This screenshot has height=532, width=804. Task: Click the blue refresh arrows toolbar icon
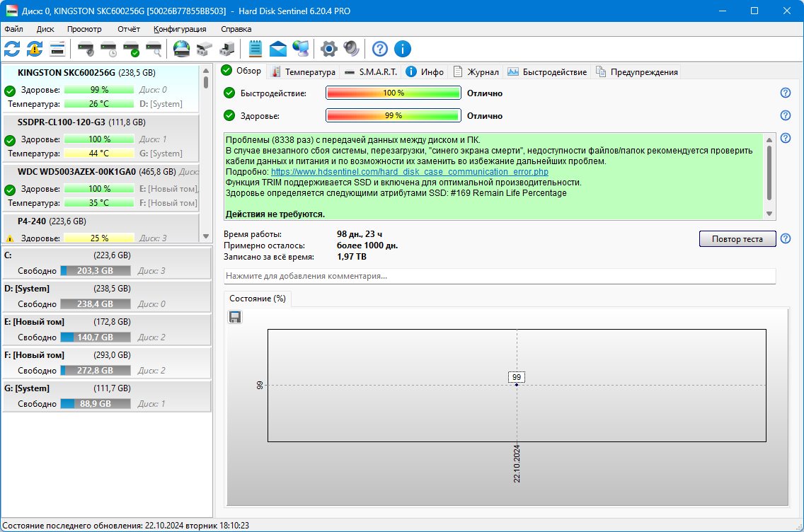click(12, 50)
